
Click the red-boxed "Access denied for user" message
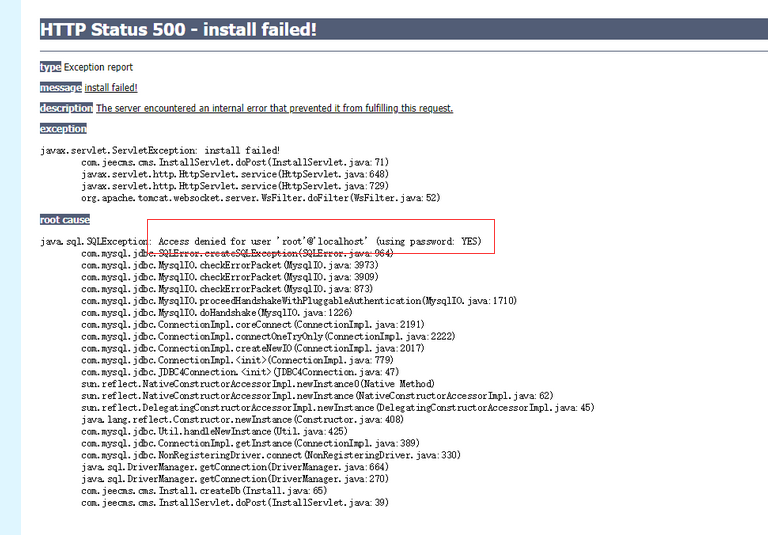click(x=320, y=242)
